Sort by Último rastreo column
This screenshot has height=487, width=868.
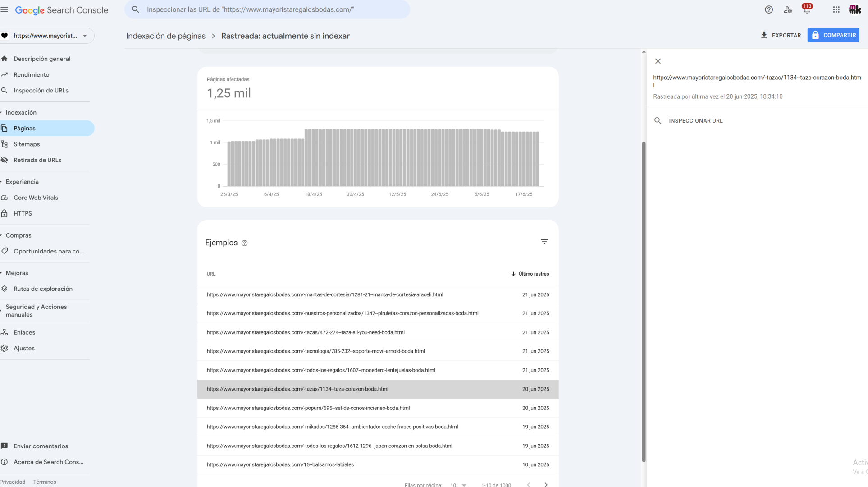tap(530, 274)
